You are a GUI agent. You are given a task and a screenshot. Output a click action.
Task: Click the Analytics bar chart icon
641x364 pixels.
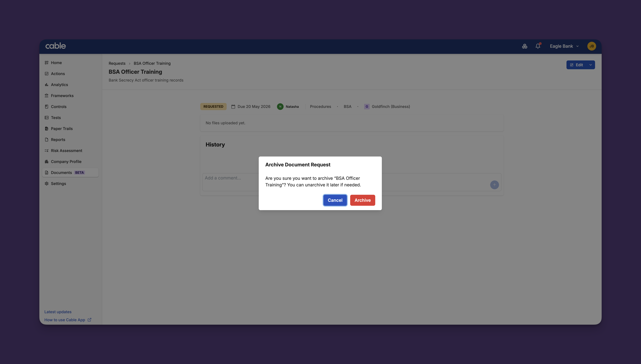point(46,85)
